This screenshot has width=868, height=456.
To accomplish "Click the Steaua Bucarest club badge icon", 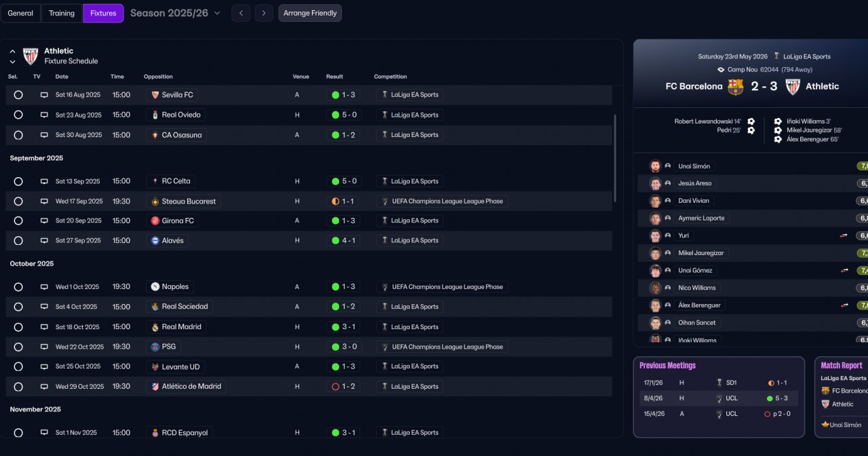I will click(x=155, y=202).
